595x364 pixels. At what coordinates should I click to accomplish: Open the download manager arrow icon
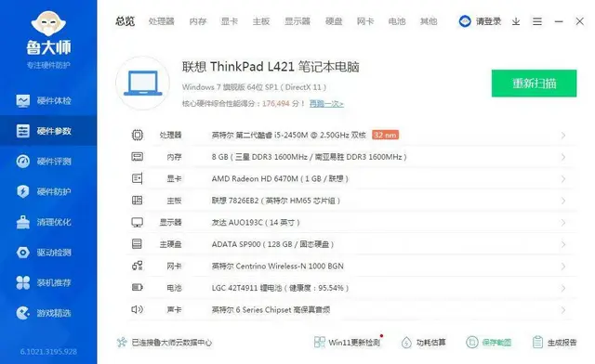click(516, 21)
